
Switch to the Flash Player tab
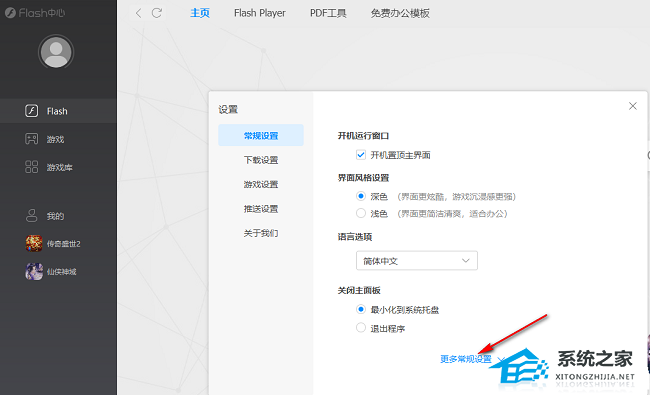click(260, 13)
